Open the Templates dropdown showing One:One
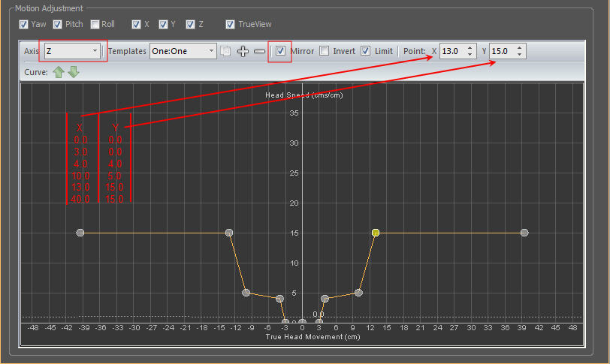 183,51
